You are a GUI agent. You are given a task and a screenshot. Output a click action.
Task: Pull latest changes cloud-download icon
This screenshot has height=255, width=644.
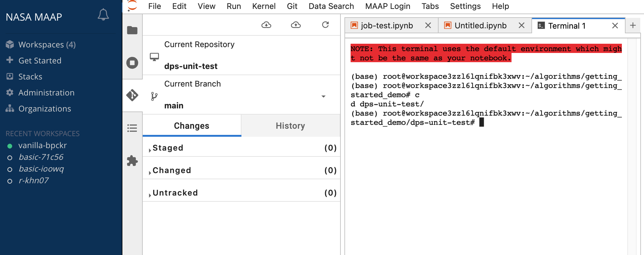(x=266, y=25)
